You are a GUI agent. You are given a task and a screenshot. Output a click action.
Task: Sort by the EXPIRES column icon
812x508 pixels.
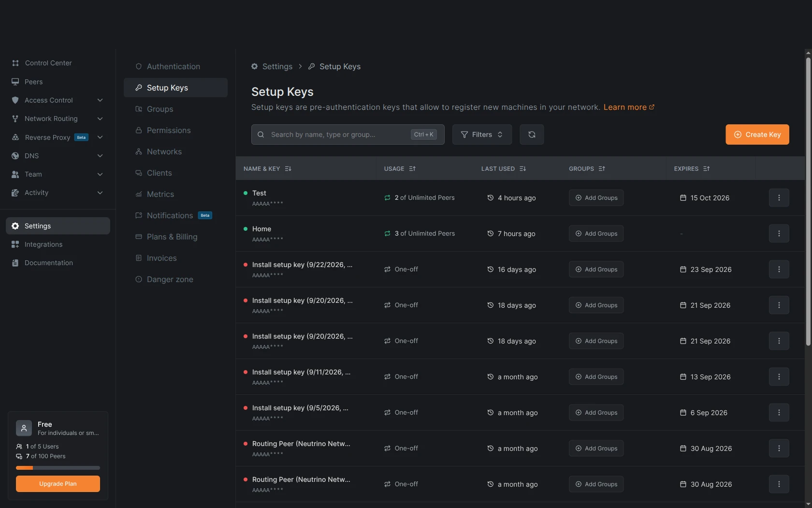pyautogui.click(x=707, y=169)
